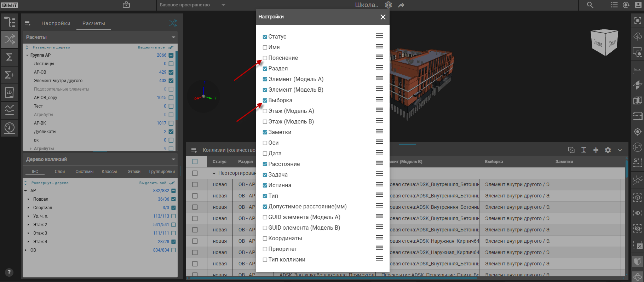644x282 pixels.
Task: Enable the Пояснение column checkbox
Action: pos(265,58)
